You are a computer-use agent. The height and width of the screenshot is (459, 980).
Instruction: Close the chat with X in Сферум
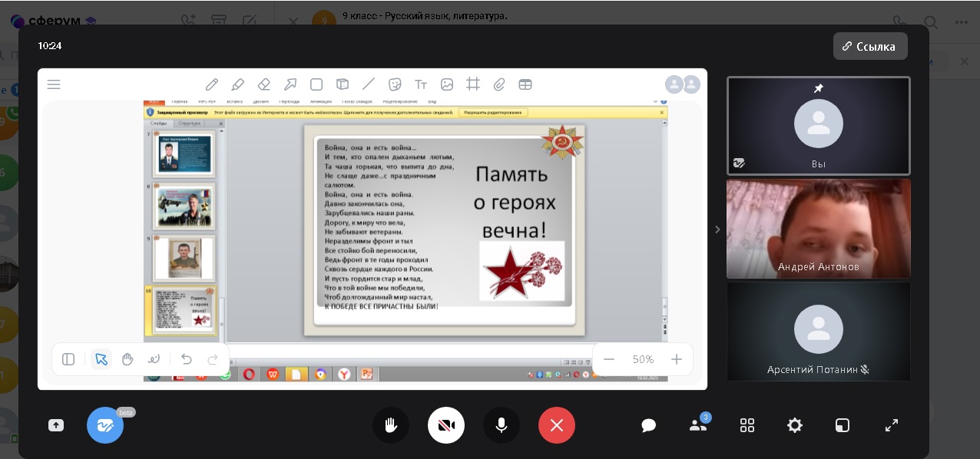pyautogui.click(x=293, y=21)
